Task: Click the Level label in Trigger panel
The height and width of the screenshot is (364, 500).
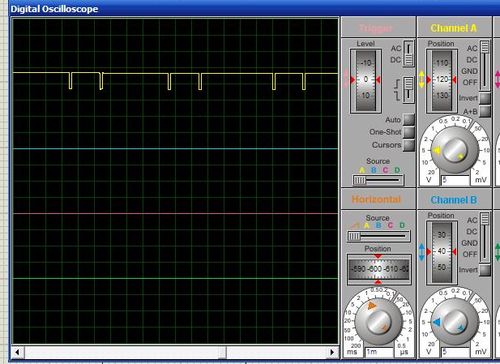Action: click(x=366, y=44)
